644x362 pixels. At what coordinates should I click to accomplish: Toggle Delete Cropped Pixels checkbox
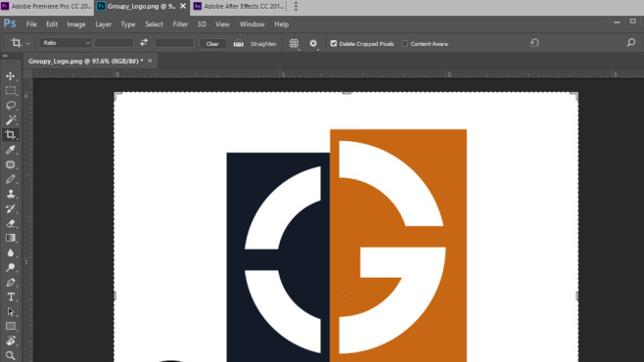(x=334, y=43)
